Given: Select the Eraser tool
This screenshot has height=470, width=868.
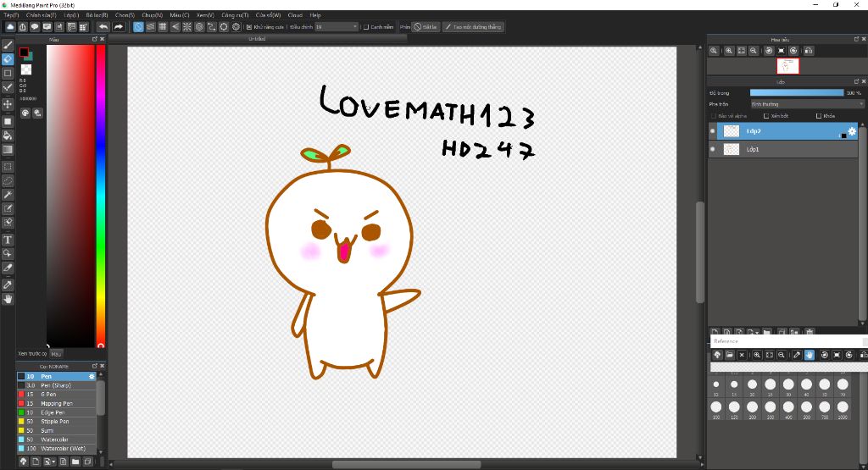Looking at the screenshot, I should (8, 59).
